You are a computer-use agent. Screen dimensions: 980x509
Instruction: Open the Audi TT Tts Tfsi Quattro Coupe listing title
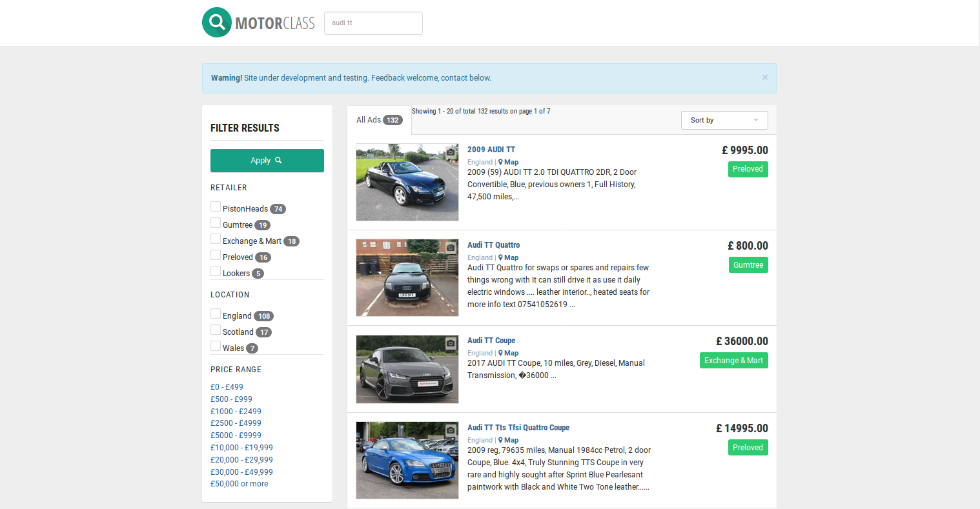click(518, 428)
